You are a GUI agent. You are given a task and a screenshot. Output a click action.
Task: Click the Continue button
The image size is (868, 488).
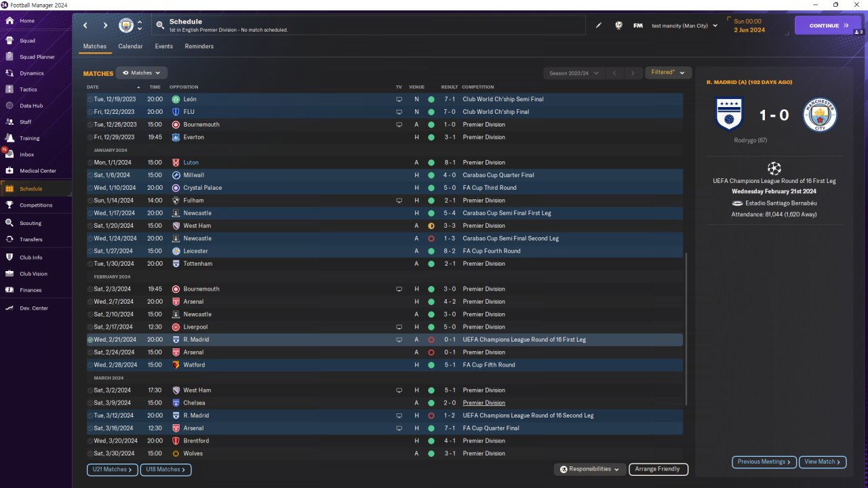828,26
